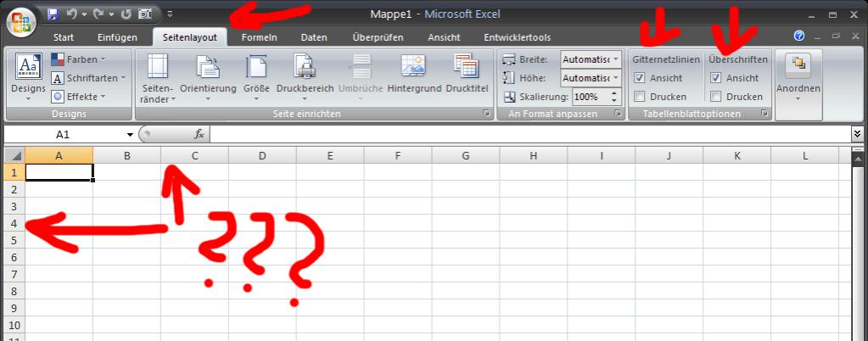
Task: Click the Name Box showing A1
Action: tap(63, 135)
